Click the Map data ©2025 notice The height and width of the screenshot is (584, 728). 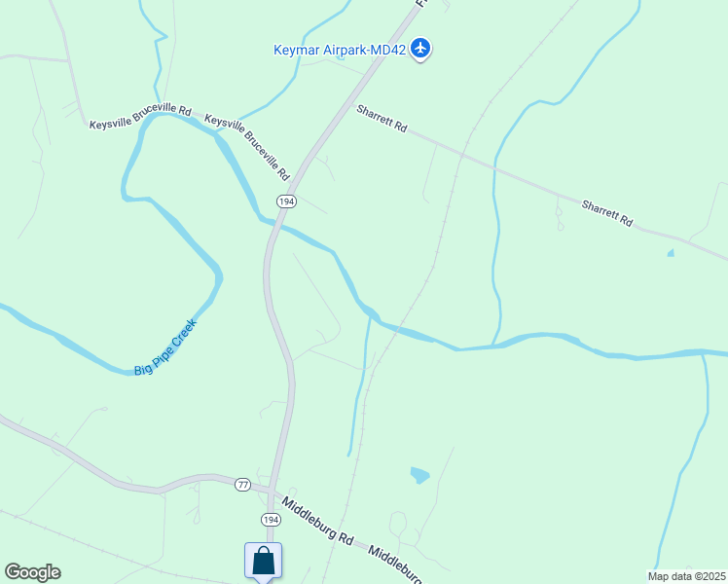coord(687,576)
